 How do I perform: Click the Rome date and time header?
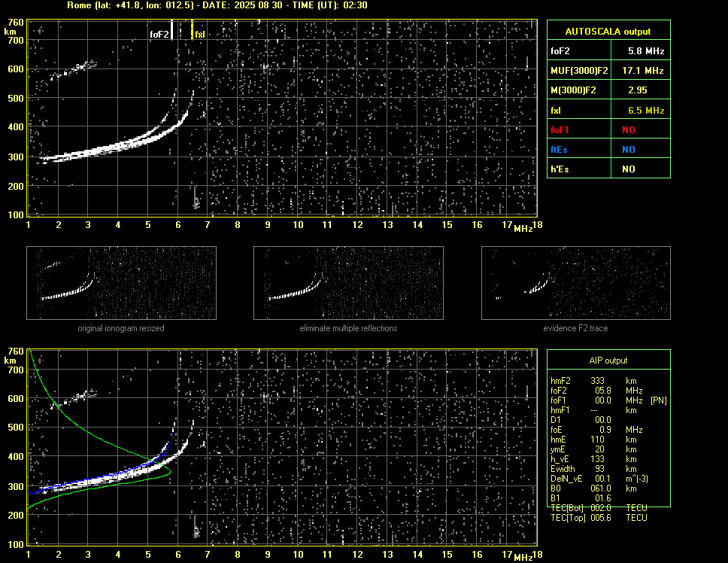click(x=217, y=5)
